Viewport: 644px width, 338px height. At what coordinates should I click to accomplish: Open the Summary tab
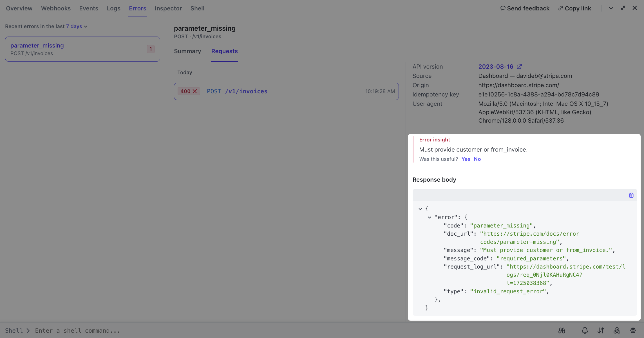pos(187,51)
